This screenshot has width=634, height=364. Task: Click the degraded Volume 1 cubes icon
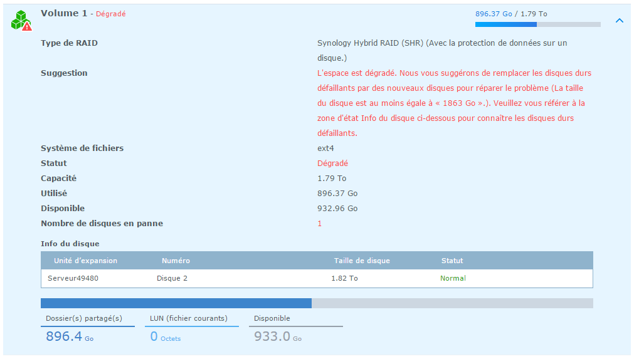[21, 20]
